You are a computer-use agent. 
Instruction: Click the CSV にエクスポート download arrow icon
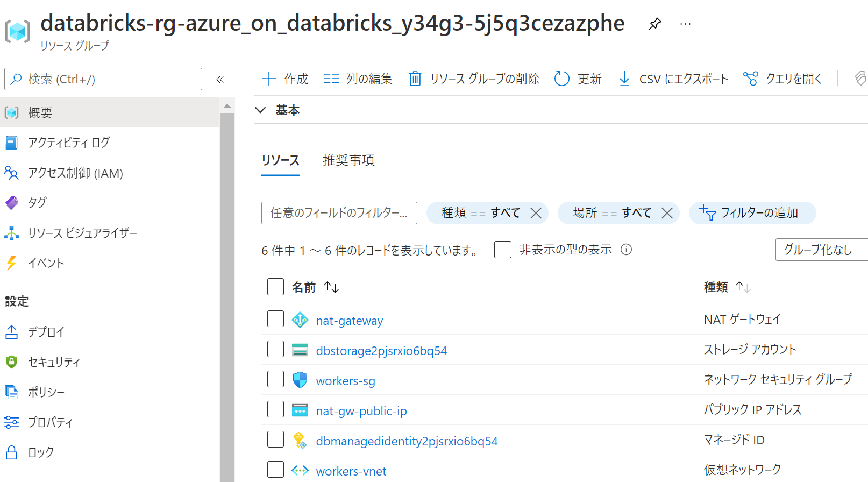click(624, 79)
